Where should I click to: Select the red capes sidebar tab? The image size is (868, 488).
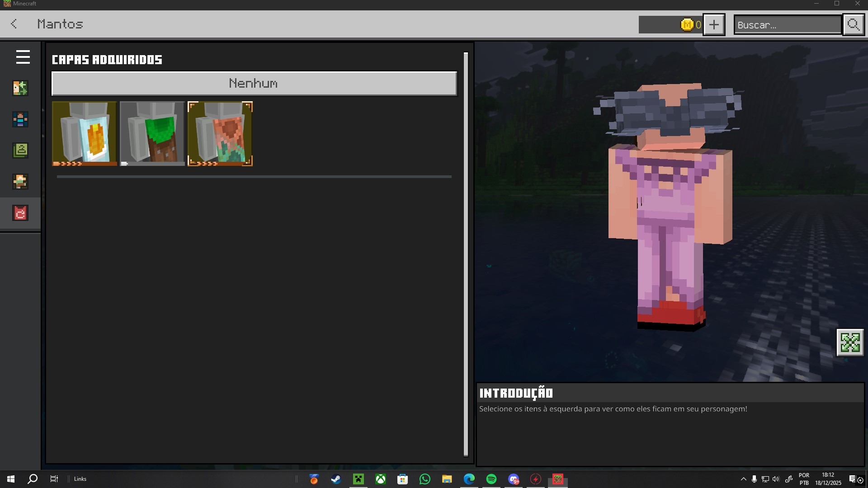pos(20,213)
